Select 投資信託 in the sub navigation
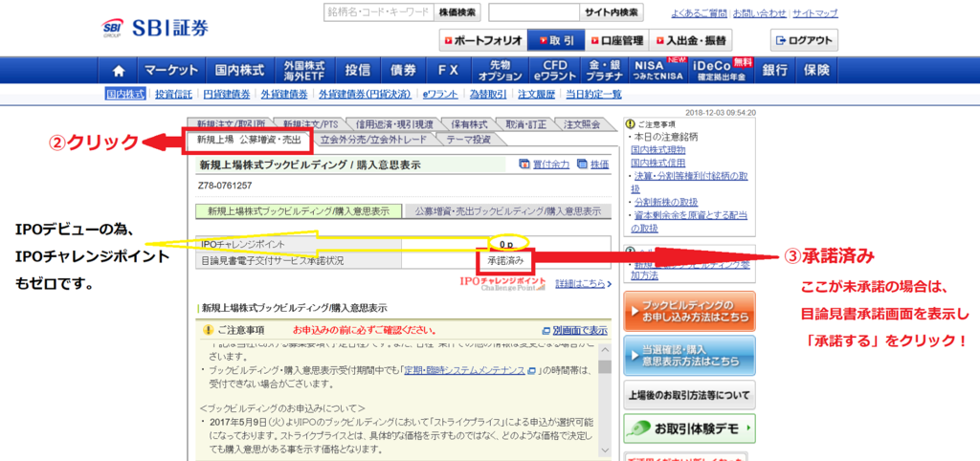Screen dimensions: 980x461 tap(174, 95)
